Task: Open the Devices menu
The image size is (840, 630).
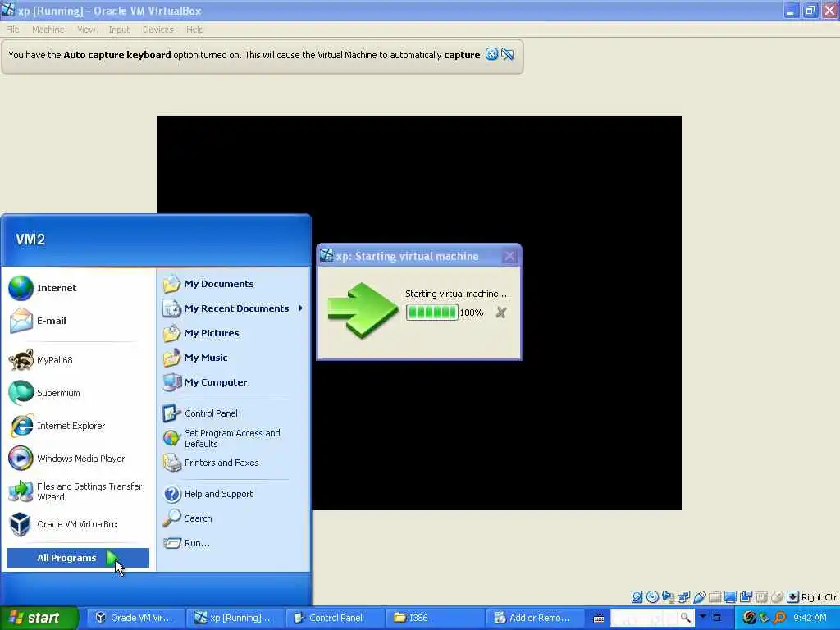Action: 158,30
